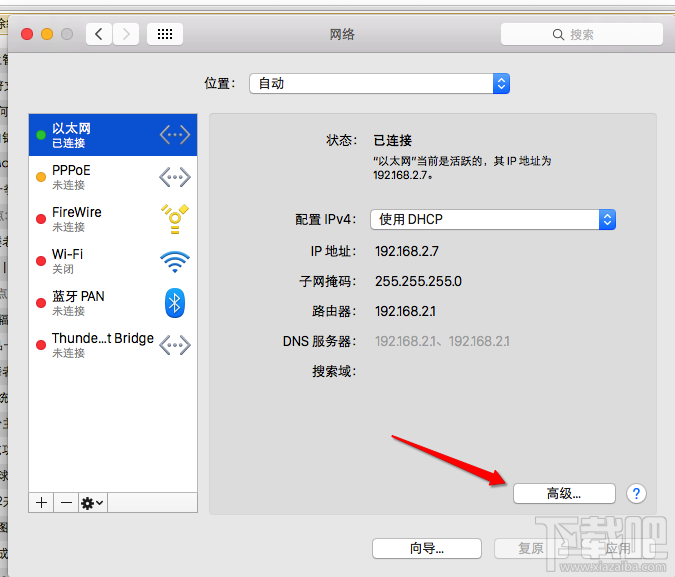Click red status dot of Thunderbolt Bridge
Viewport: 675px width, 577px height.
pyautogui.click(x=41, y=345)
